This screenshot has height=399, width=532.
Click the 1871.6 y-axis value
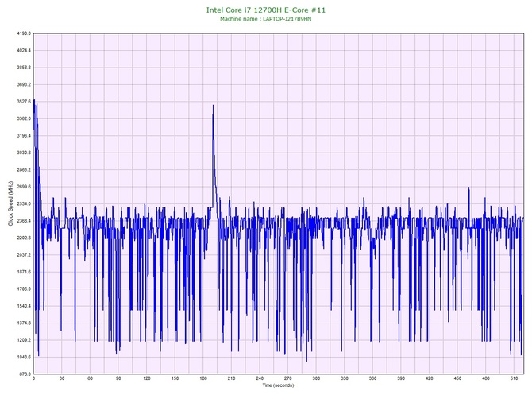click(24, 272)
